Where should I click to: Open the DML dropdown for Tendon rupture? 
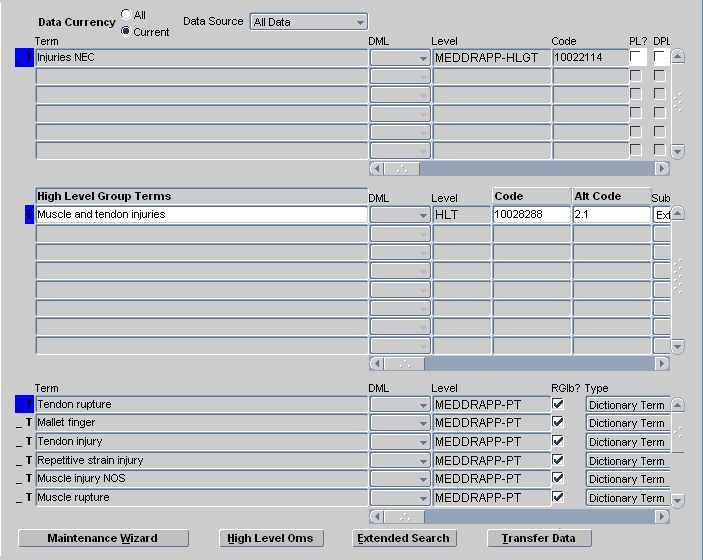400,405
